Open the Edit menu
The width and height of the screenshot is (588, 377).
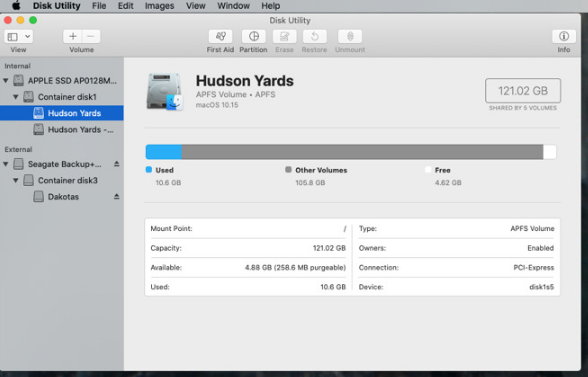coord(126,6)
